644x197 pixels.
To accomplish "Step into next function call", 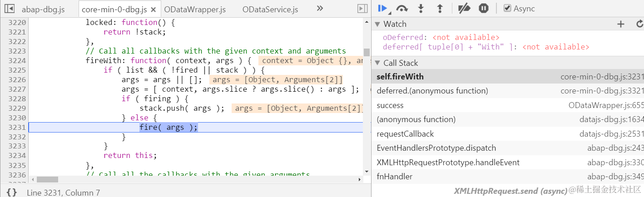I will click(x=421, y=8).
